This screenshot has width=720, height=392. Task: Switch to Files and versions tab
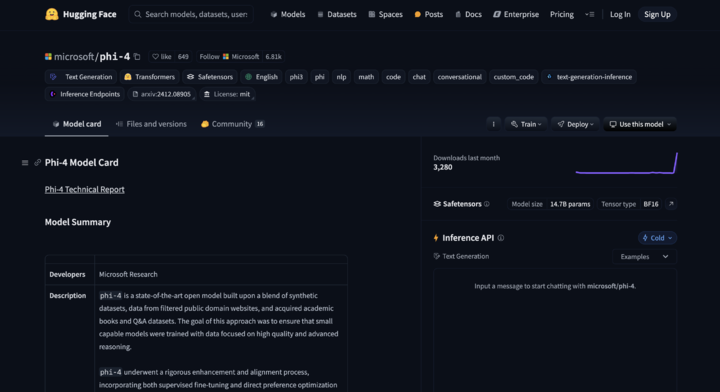[151, 124]
